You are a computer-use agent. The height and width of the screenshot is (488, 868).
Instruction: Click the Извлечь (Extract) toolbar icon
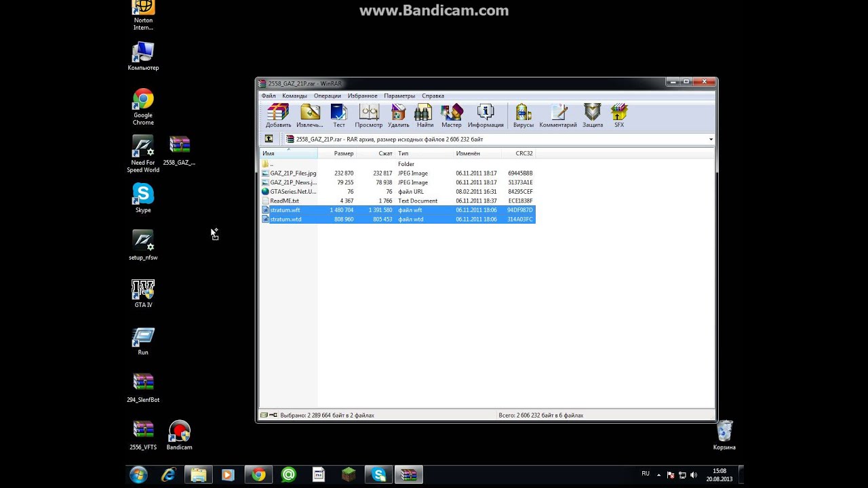click(x=310, y=115)
